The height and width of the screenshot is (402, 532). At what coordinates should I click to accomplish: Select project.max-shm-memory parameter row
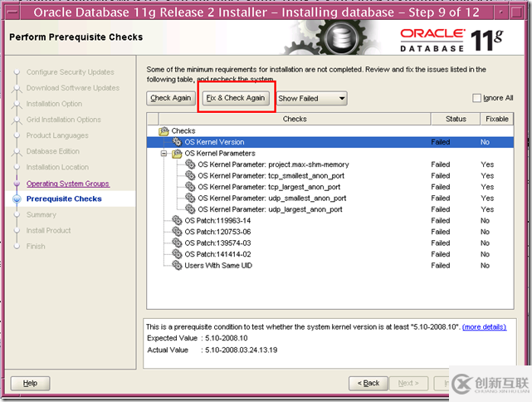[330, 164]
